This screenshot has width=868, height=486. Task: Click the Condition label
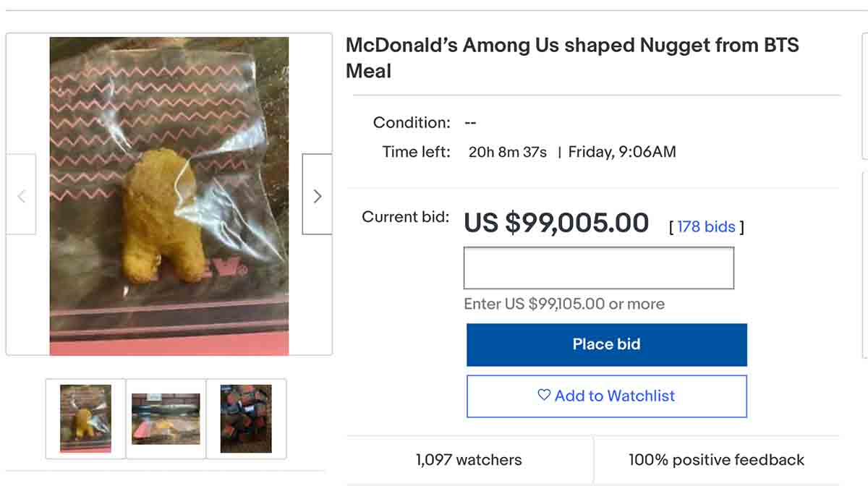[412, 122]
